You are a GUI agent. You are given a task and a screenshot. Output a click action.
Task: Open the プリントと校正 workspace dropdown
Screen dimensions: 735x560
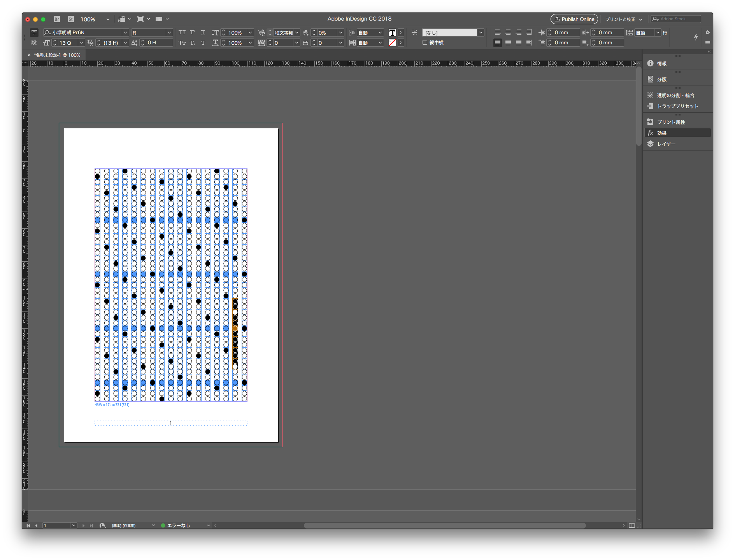(x=624, y=19)
